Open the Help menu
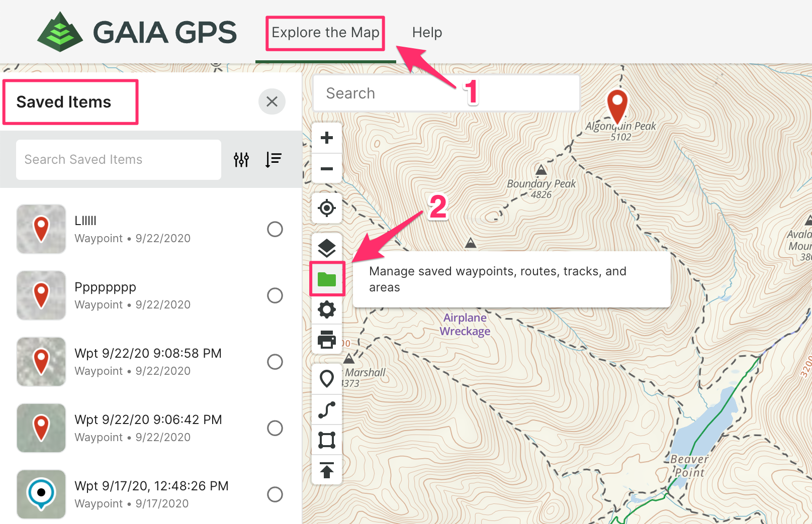 point(427,33)
